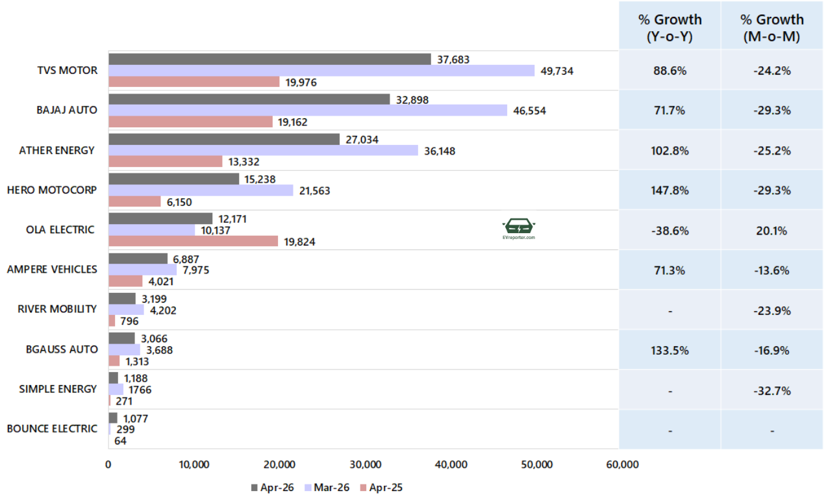Click the 21,563 data label
The width and height of the screenshot is (826, 504).
pos(315,190)
